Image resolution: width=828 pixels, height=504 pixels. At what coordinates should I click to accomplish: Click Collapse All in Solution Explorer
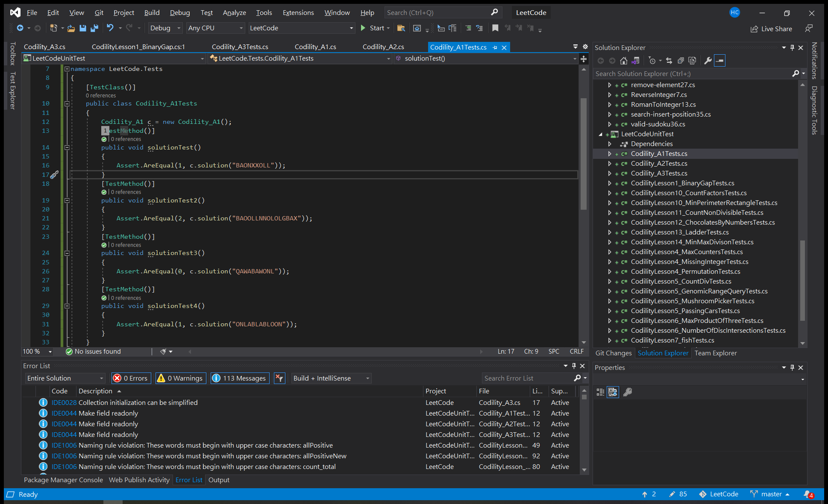[x=681, y=61]
